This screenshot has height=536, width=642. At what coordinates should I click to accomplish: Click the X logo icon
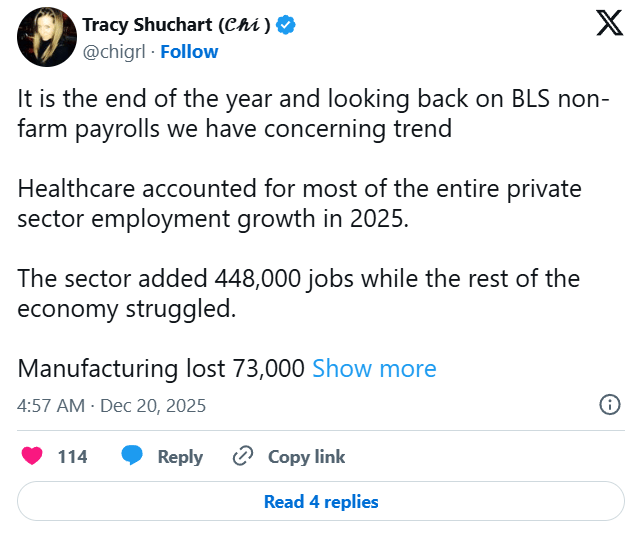click(x=609, y=25)
